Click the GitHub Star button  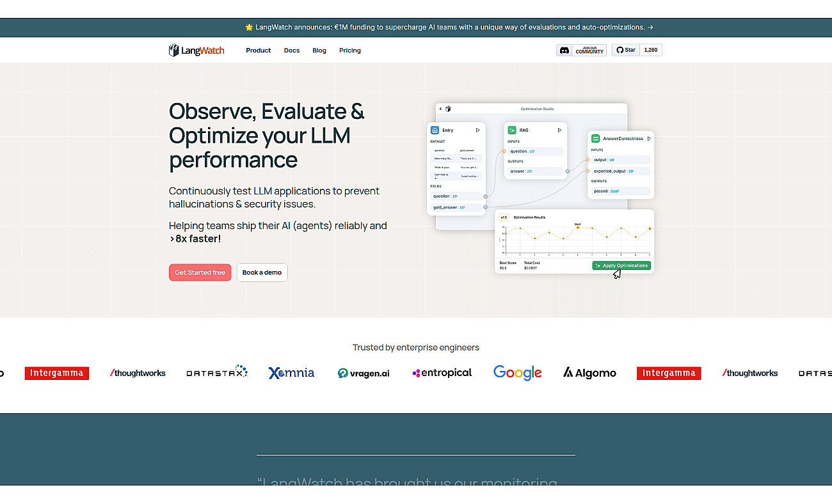626,50
